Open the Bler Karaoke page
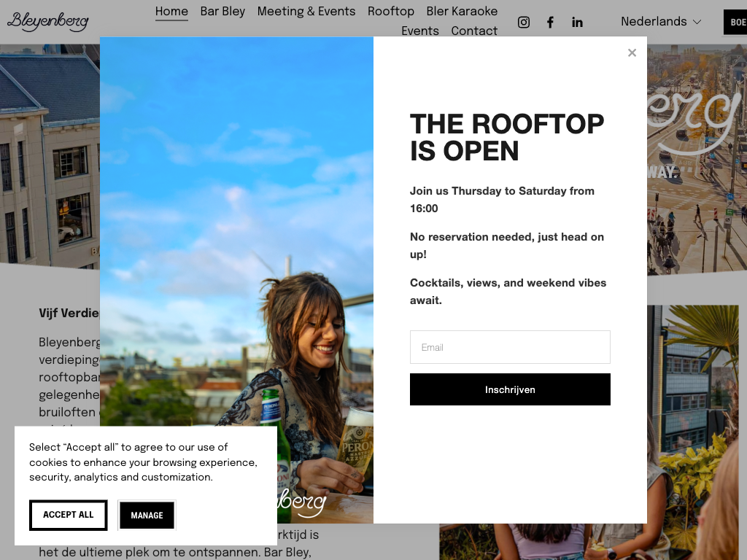This screenshot has width=747, height=560. point(462,11)
